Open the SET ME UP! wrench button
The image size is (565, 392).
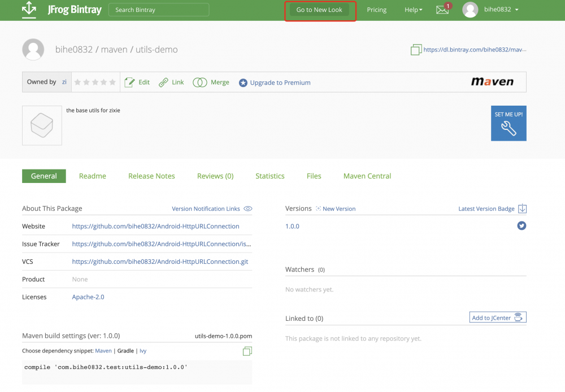pos(508,123)
